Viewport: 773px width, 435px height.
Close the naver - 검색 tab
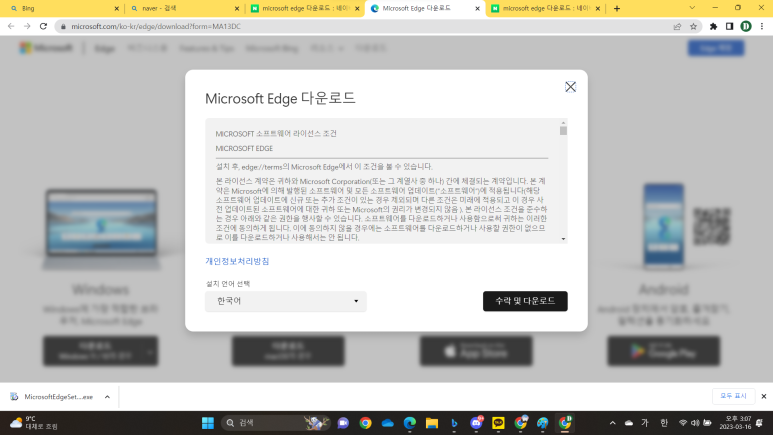tap(237, 8)
